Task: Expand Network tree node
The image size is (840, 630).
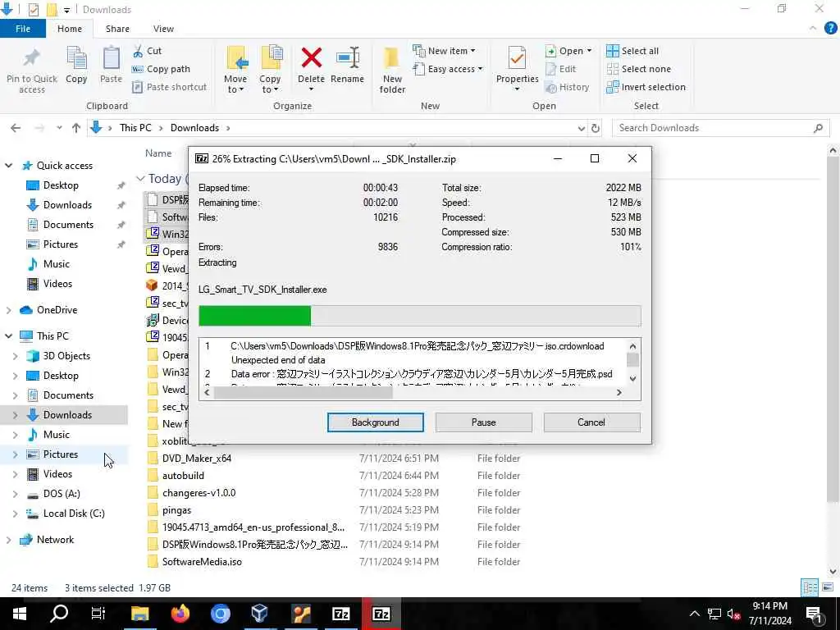Action: tap(8, 540)
